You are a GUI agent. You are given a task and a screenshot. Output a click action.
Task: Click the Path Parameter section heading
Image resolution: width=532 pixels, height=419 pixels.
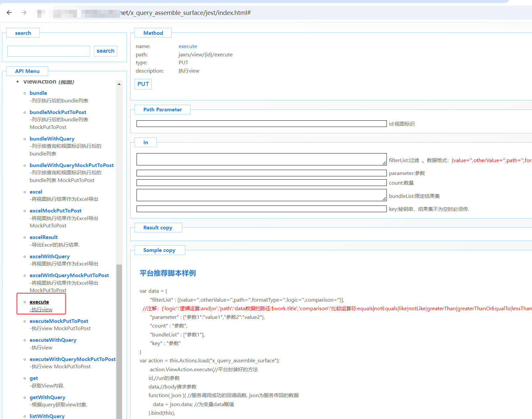click(x=163, y=110)
